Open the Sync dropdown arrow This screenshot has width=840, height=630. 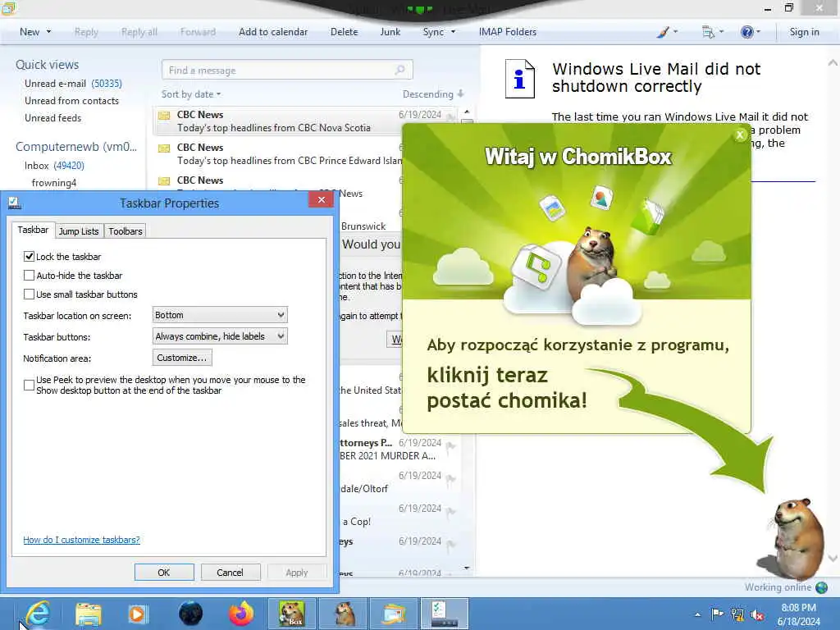(453, 32)
